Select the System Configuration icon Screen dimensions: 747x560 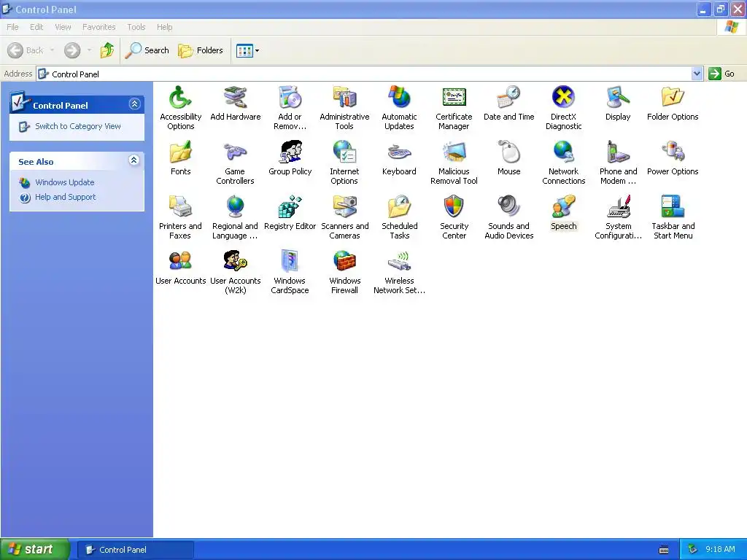[618, 217]
